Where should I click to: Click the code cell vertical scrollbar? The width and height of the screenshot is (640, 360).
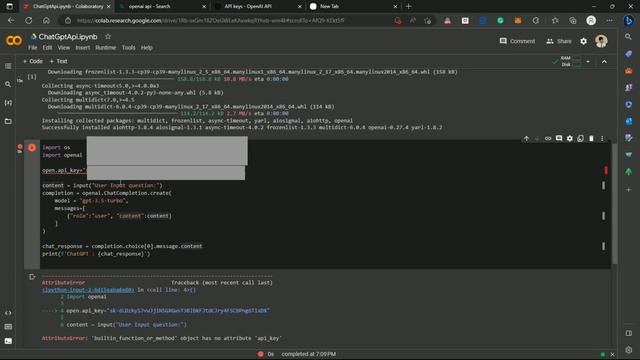(614, 203)
